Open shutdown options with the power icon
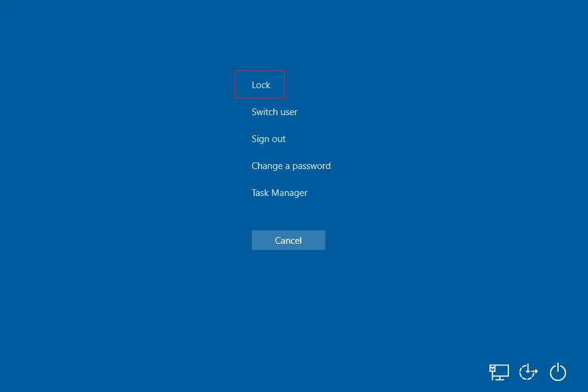Image resolution: width=588 pixels, height=392 pixels. [x=557, y=372]
